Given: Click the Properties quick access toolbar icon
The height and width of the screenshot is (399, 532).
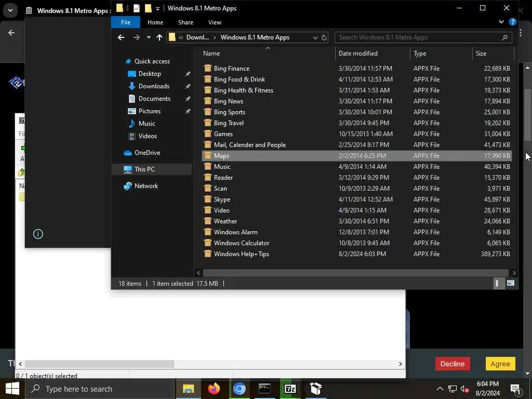Looking at the screenshot, I should [x=137, y=8].
